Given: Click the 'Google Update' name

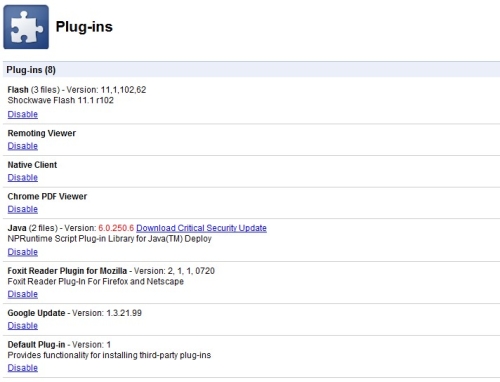Looking at the screenshot, I should [x=36, y=313].
